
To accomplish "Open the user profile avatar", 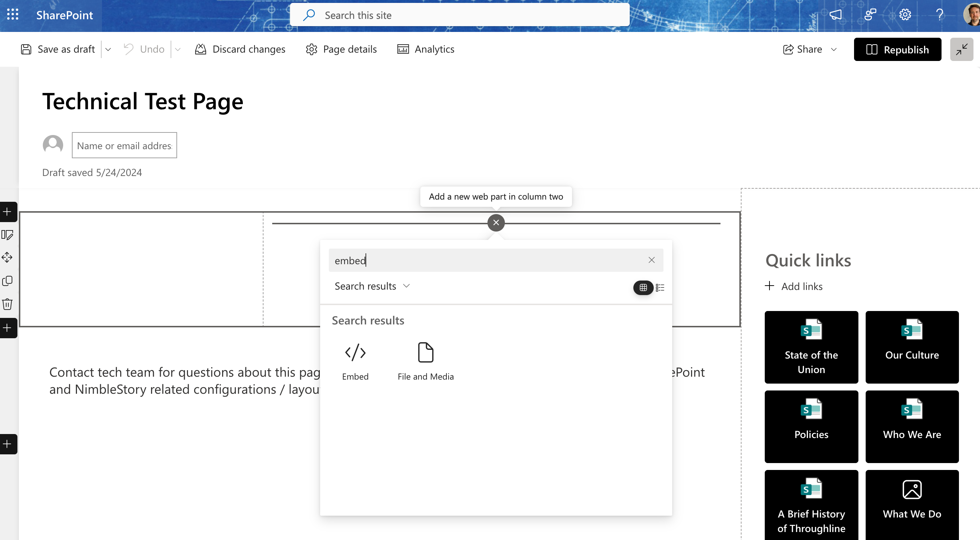I will 971,15.
